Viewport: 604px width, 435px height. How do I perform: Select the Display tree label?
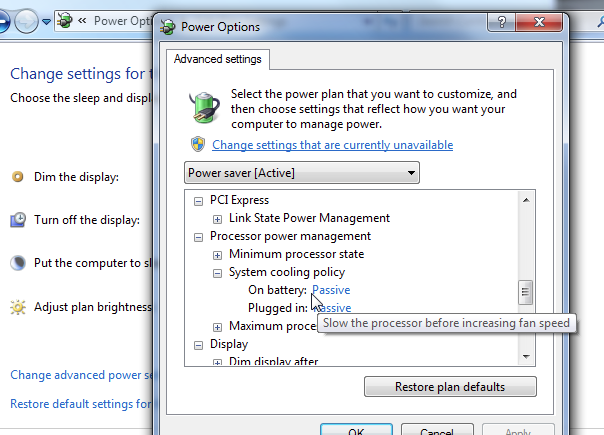pyautogui.click(x=229, y=344)
